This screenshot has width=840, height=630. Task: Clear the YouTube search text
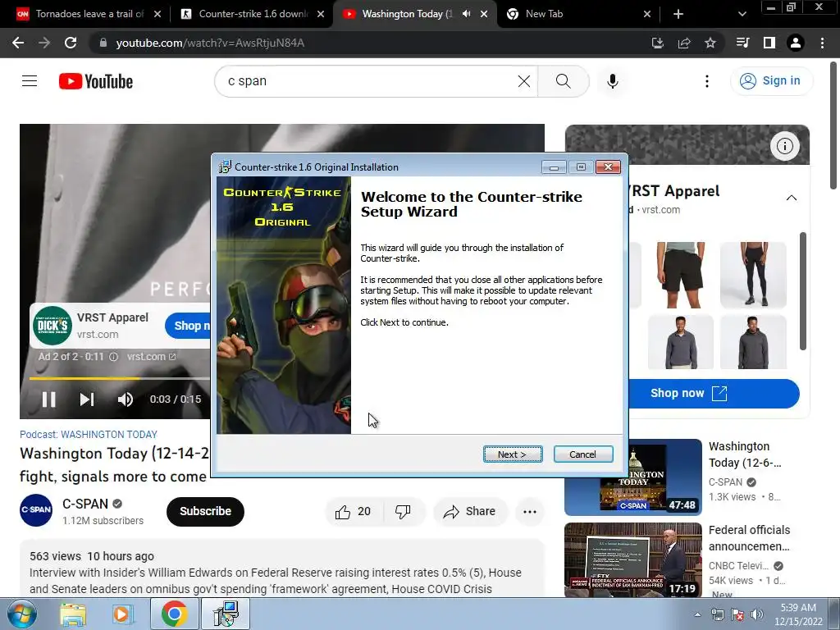(524, 81)
